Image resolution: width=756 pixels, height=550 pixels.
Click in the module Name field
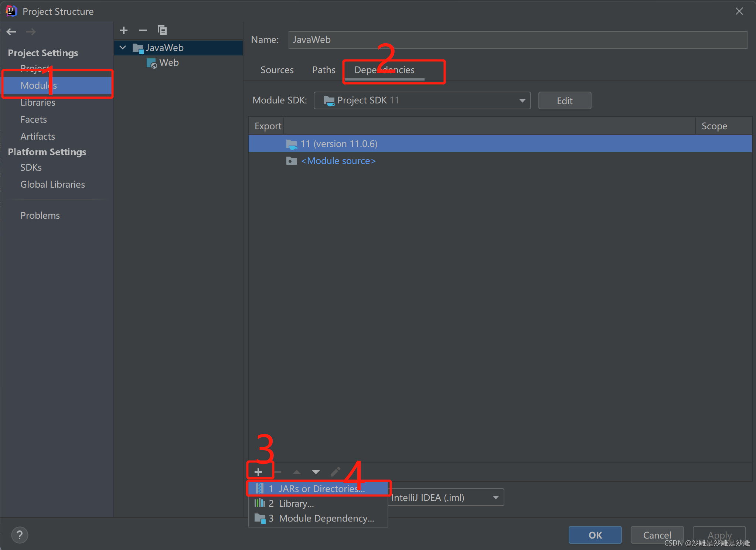pyautogui.click(x=517, y=40)
